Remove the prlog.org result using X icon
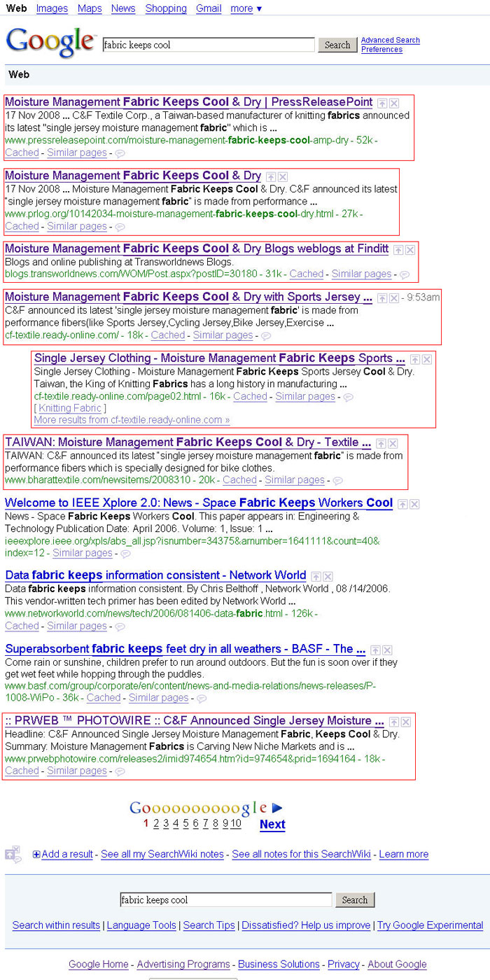The image size is (490, 980). click(x=283, y=177)
